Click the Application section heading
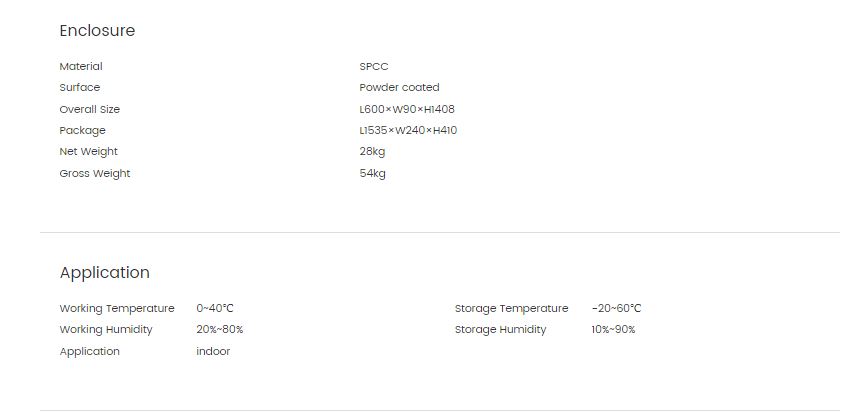The height and width of the screenshot is (413, 866). coord(104,273)
